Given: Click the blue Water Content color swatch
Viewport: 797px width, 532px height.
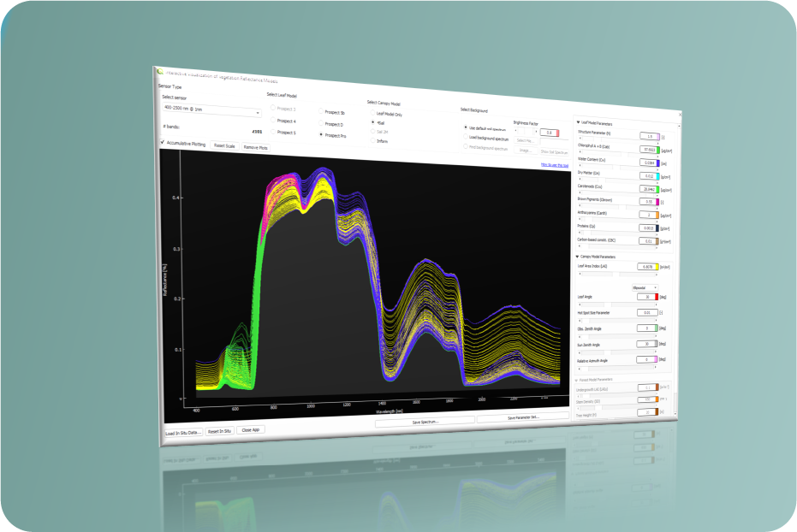Looking at the screenshot, I should pos(658,163).
